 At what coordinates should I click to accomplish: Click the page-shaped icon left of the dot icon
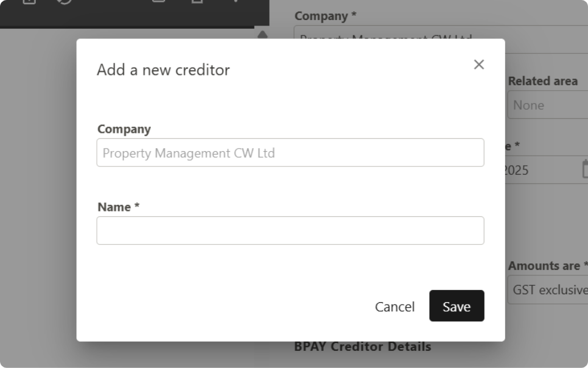[197, 1]
